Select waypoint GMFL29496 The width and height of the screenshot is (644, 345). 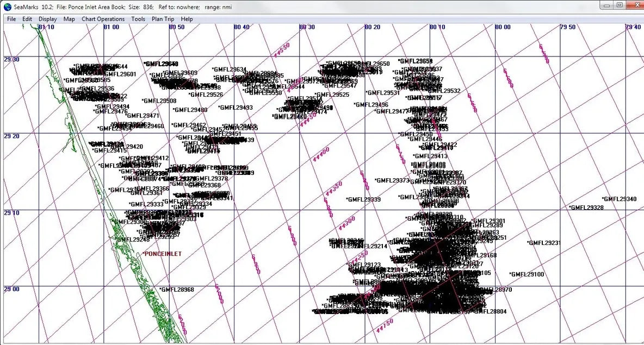tap(371, 105)
